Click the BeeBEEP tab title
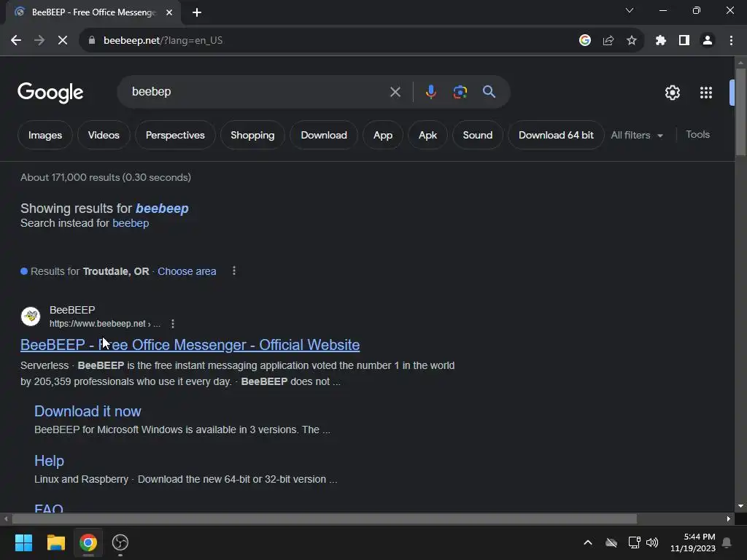Image resolution: width=747 pixels, height=560 pixels. tap(94, 12)
